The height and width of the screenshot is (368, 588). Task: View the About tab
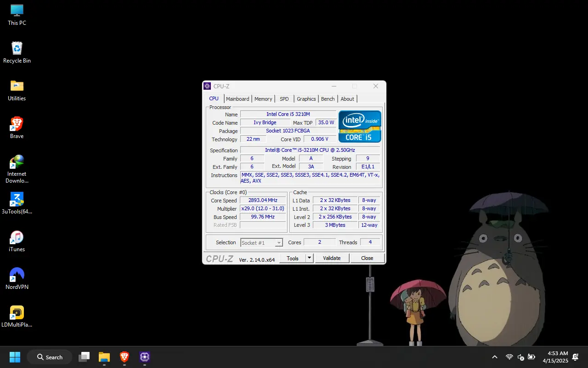347,99
